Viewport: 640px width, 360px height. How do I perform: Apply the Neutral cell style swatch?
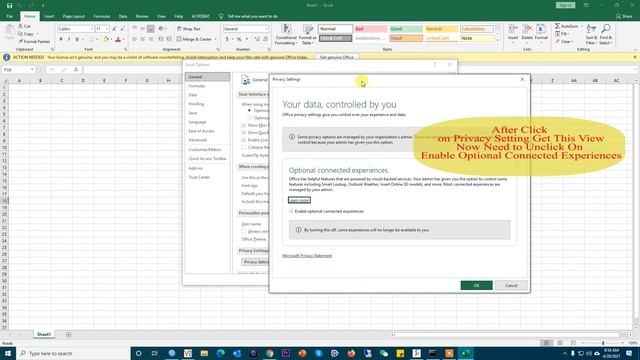pos(441,29)
